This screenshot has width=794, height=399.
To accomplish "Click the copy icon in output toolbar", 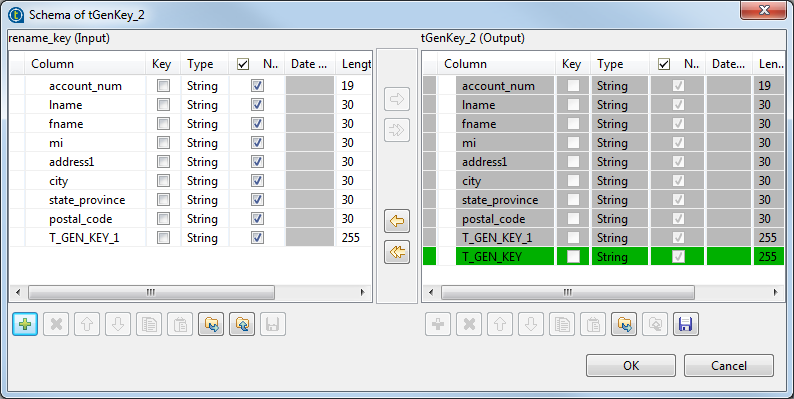I will click(562, 324).
